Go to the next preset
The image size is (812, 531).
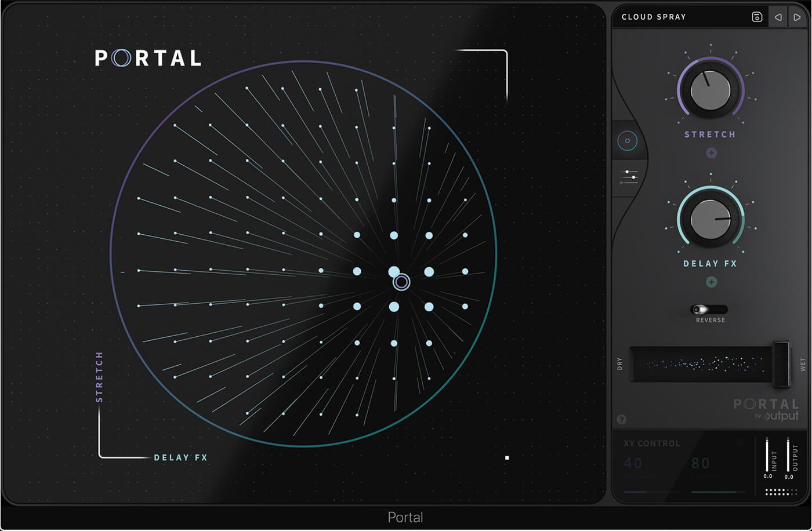tap(797, 17)
